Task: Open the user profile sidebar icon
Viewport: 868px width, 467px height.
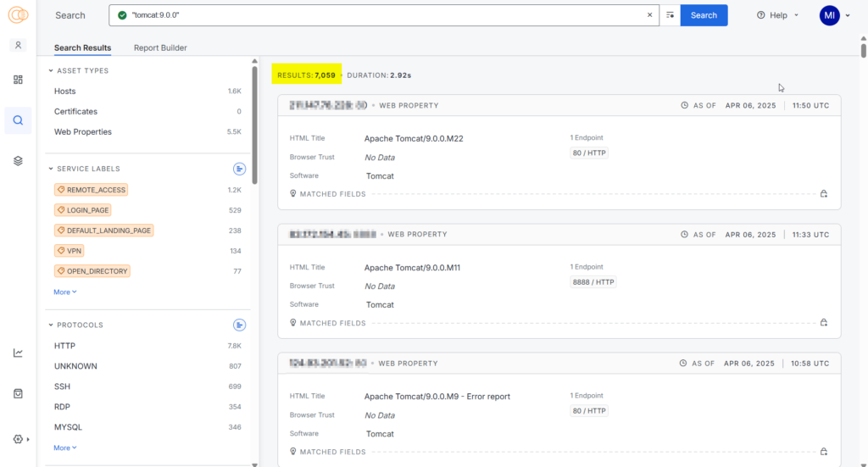Action: (18, 46)
